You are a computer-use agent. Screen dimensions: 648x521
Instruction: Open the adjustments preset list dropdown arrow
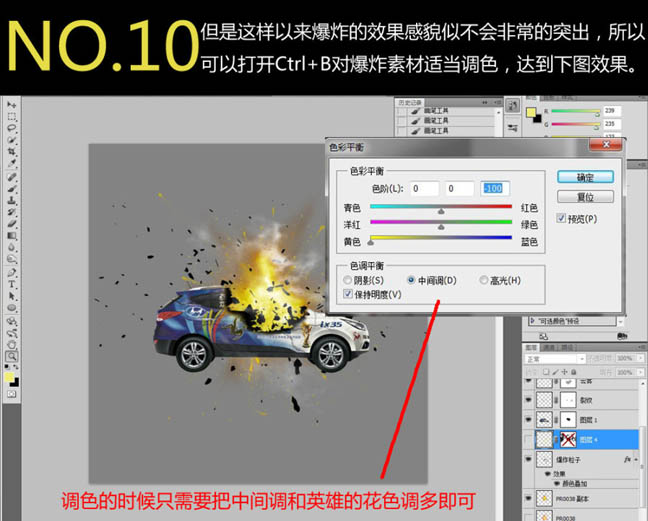tap(620, 321)
